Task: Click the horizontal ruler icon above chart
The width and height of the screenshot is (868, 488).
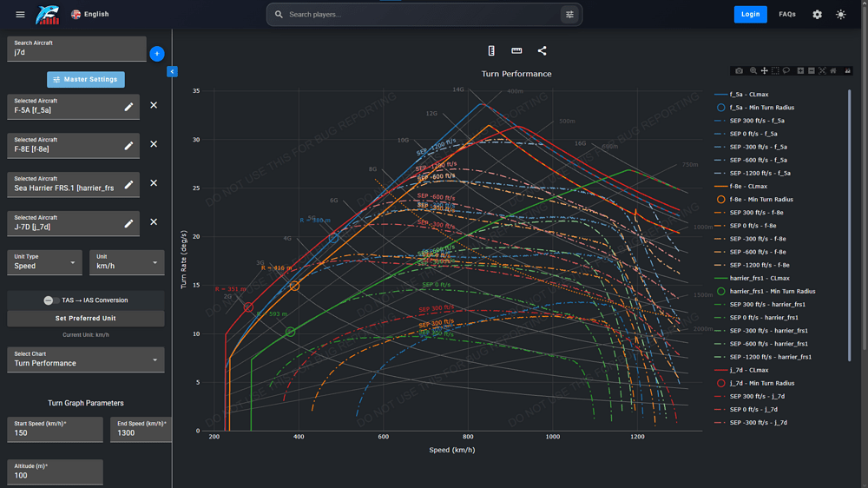Action: point(516,50)
